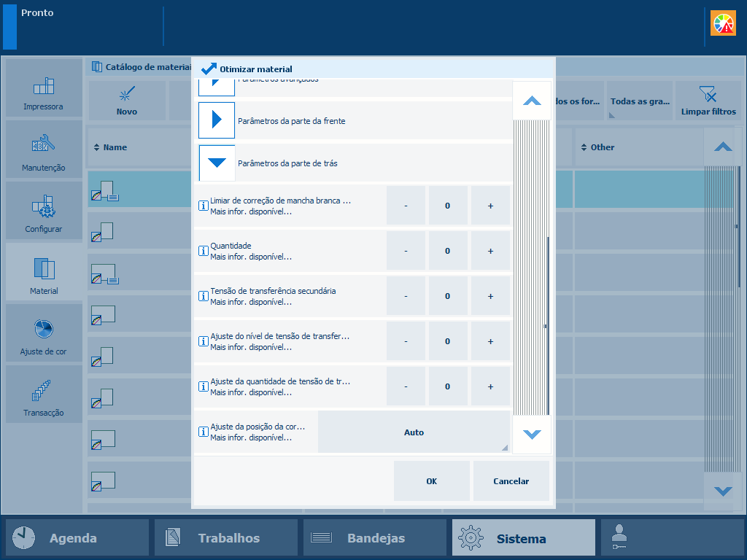The image size is (747, 560).
Task: Click Limpar filtros filter icon
Action: [708, 101]
